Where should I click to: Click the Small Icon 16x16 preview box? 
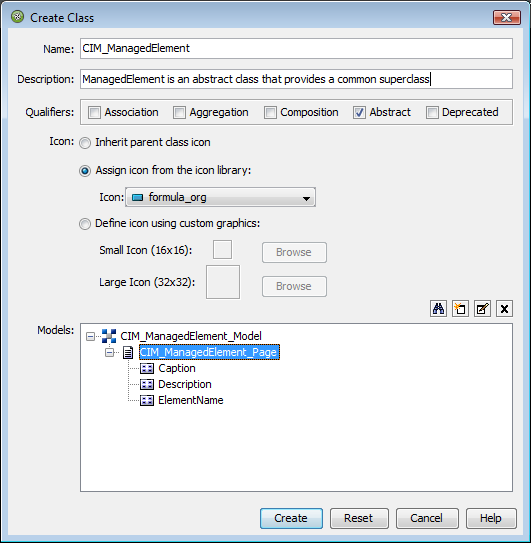point(222,249)
